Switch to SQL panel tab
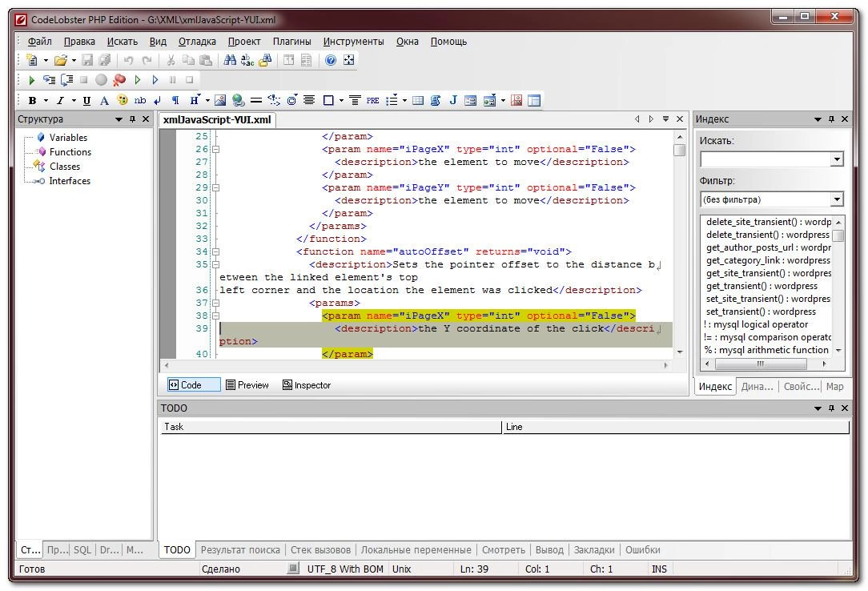 click(82, 550)
